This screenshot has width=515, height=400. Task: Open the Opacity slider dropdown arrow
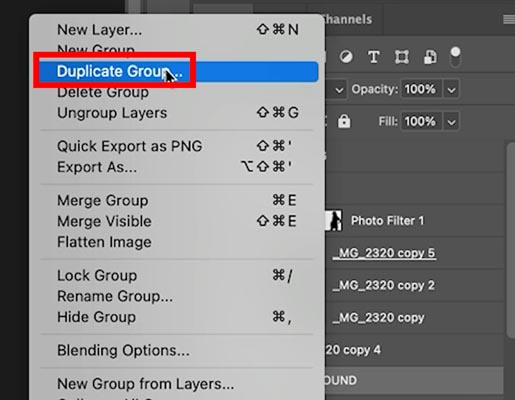coord(451,89)
